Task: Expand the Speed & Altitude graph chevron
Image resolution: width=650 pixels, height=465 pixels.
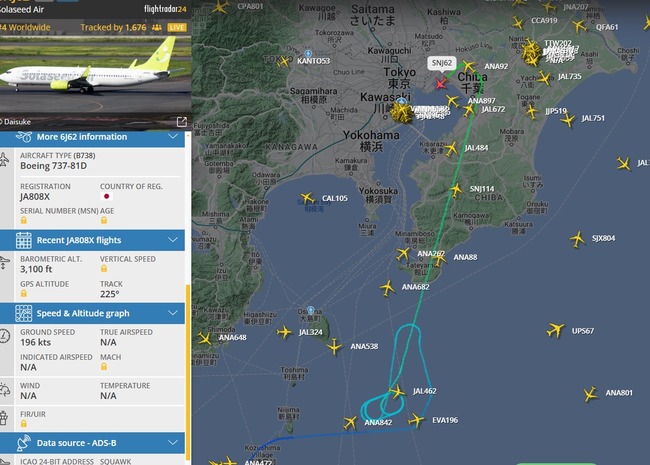Action: click(173, 313)
